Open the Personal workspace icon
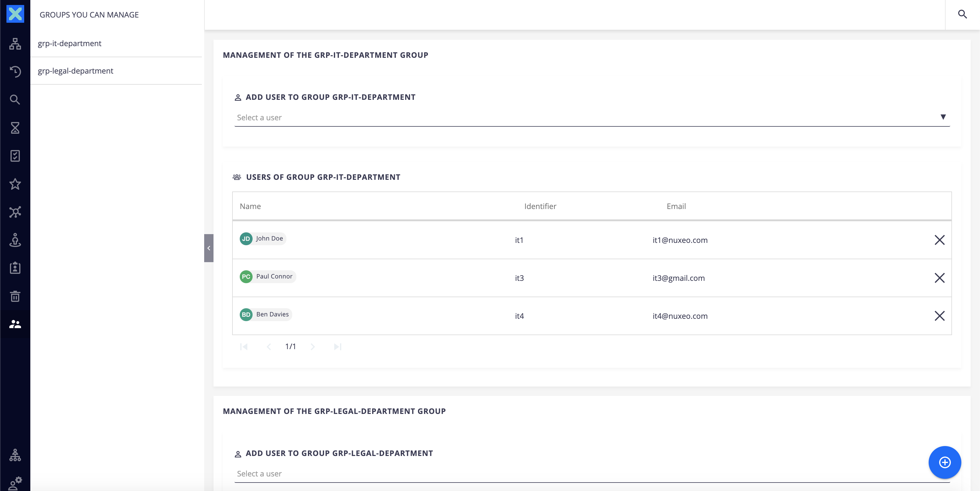 coord(15,240)
